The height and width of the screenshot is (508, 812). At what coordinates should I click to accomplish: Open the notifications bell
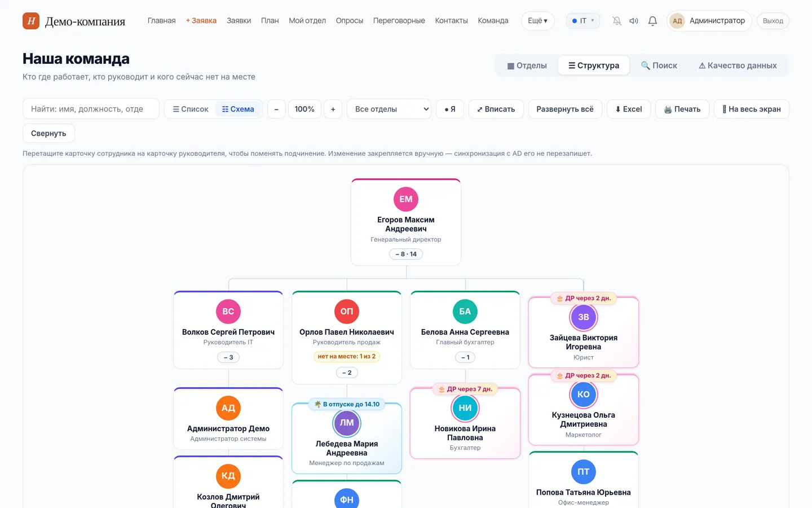click(x=652, y=21)
